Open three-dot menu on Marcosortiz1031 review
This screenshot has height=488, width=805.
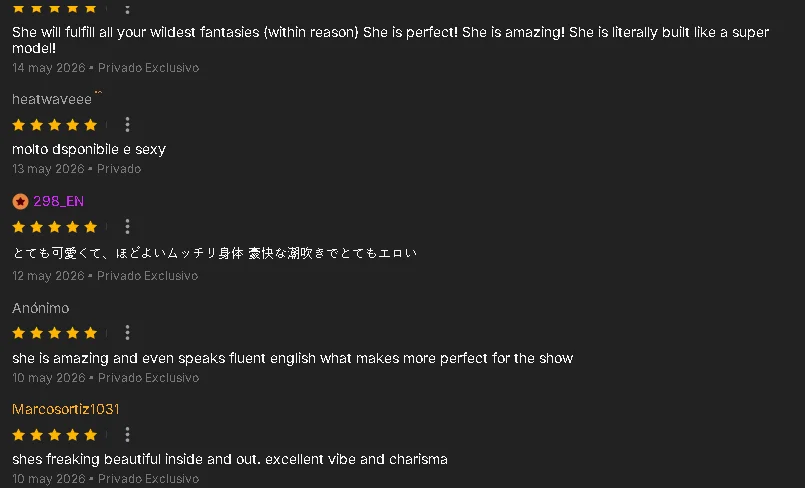click(127, 435)
